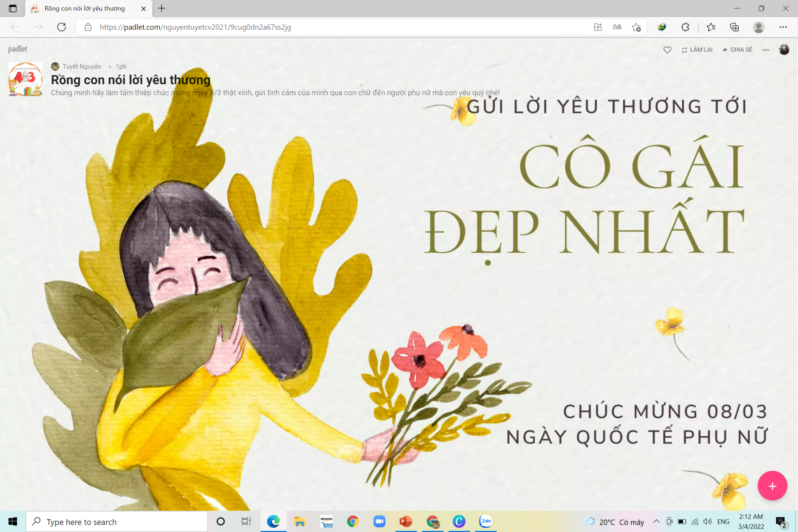Screen dimensions: 798x532
Task: Click the browser address bar
Action: pyautogui.click(x=310, y=27)
